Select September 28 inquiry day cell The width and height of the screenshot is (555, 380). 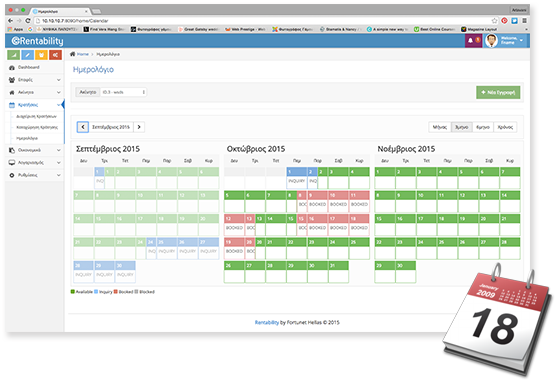84,272
